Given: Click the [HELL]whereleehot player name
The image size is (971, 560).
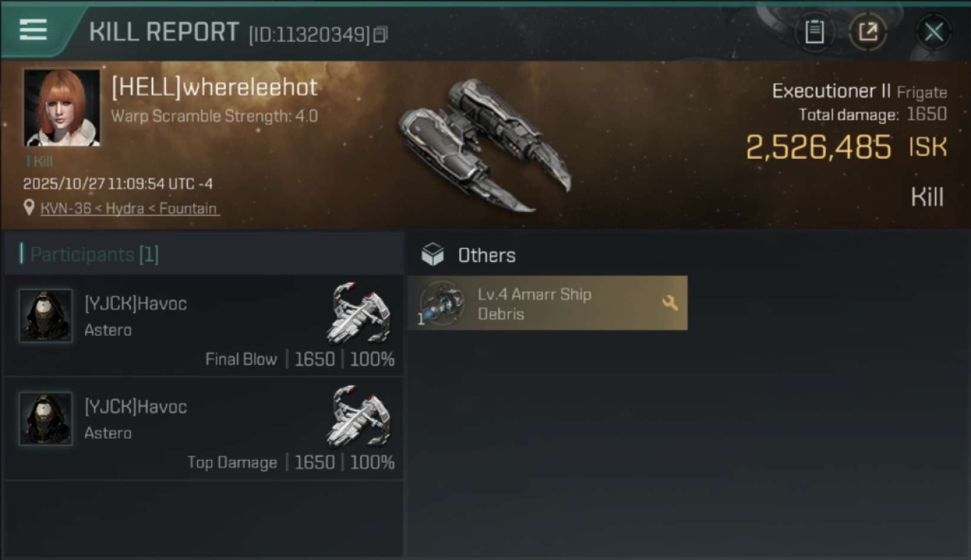Looking at the screenshot, I should pos(214,87).
